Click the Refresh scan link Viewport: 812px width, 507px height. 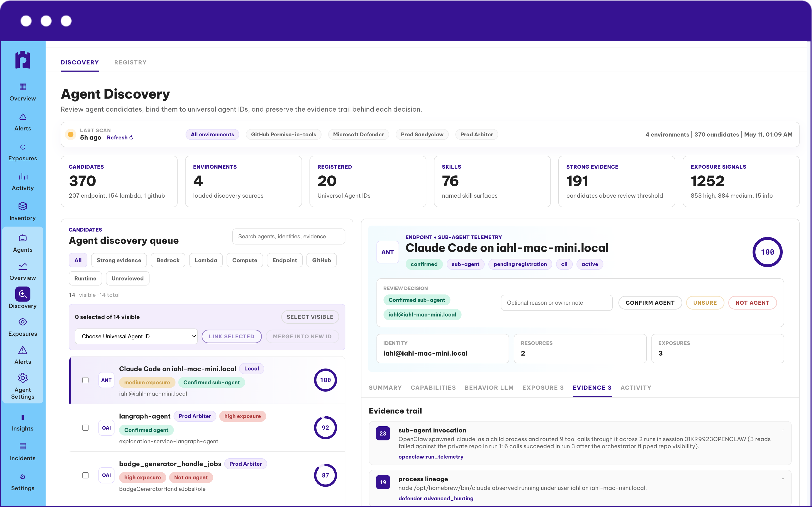tap(120, 138)
